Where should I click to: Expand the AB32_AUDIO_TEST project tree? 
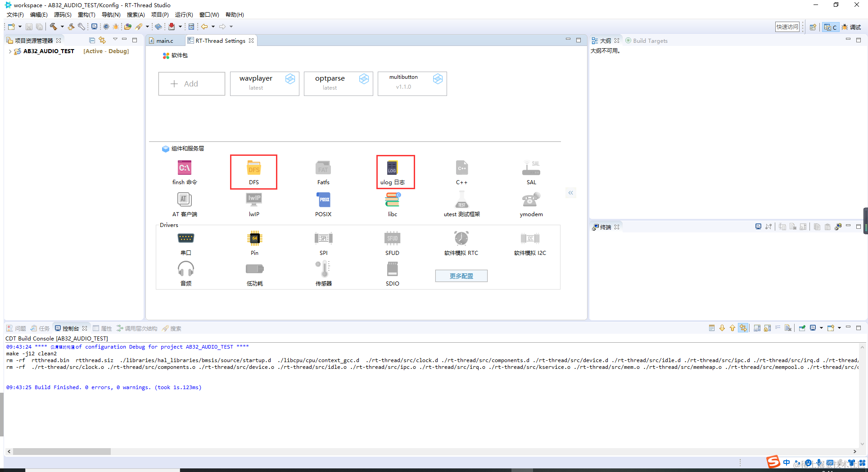[x=10, y=51]
